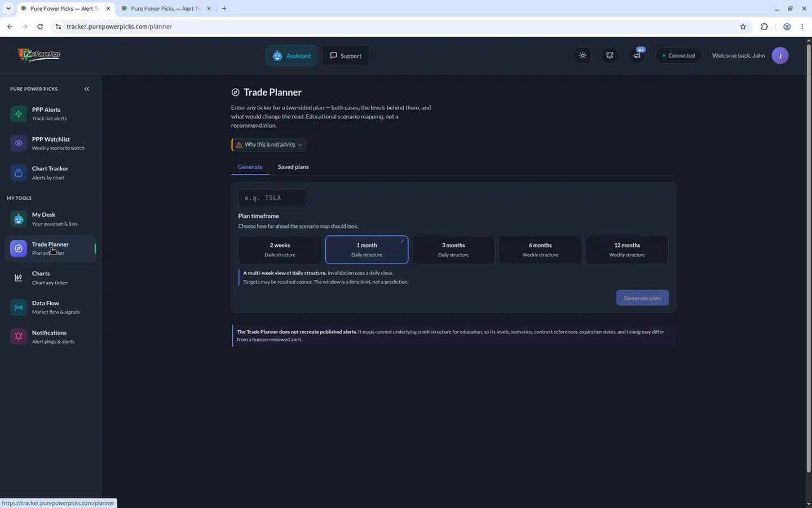Click the PURE POWER PICKS sidebar heading
Viewport: 812px width, 508px height.
click(34, 89)
